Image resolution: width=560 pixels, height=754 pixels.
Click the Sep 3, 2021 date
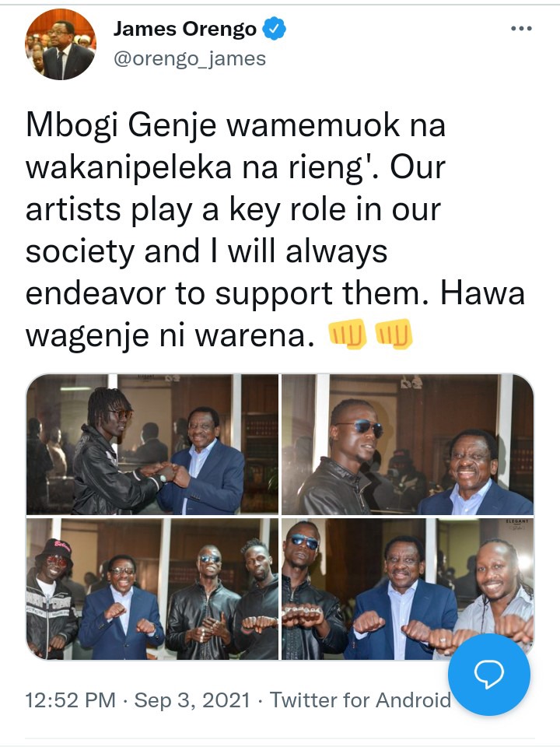[192, 700]
